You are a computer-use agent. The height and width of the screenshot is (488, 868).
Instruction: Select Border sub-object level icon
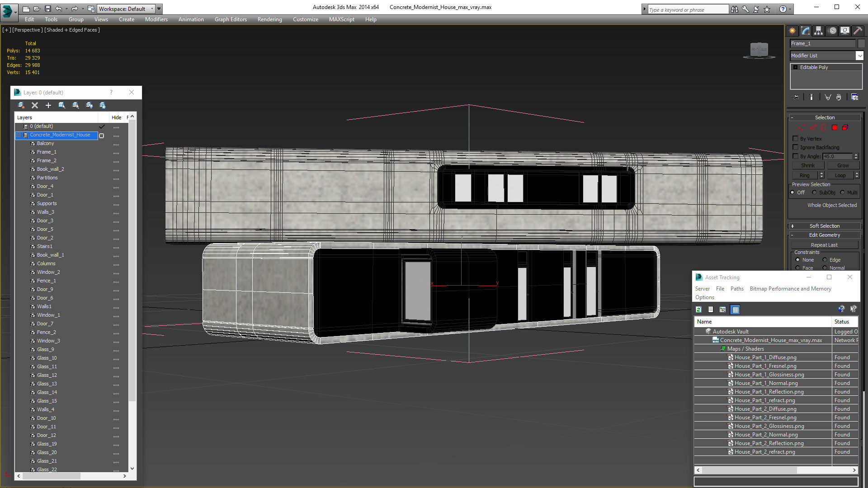click(x=824, y=128)
